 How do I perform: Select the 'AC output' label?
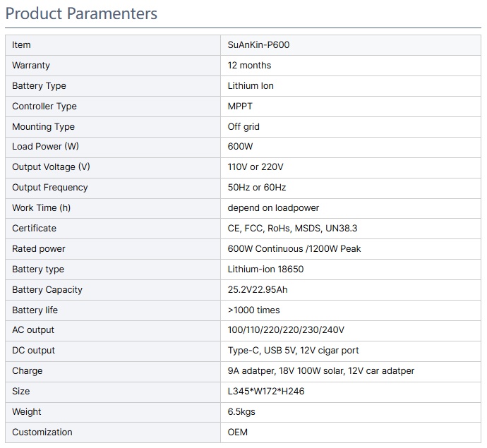(33, 330)
